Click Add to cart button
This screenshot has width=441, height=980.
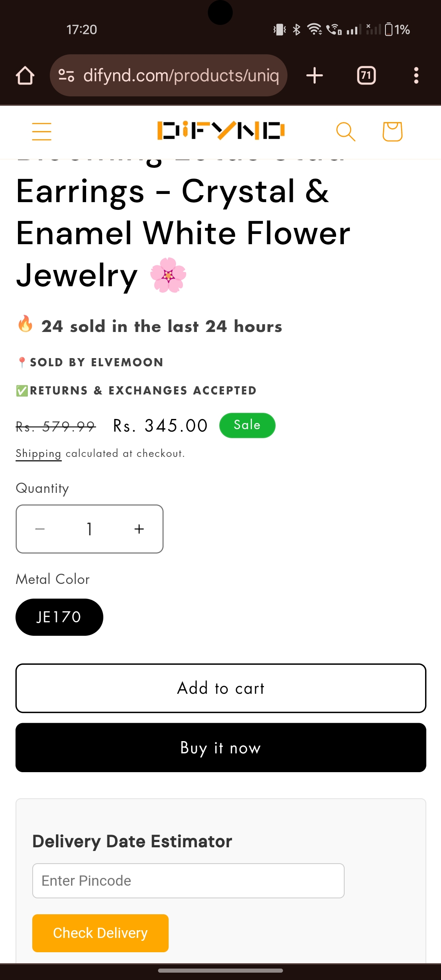click(x=221, y=688)
